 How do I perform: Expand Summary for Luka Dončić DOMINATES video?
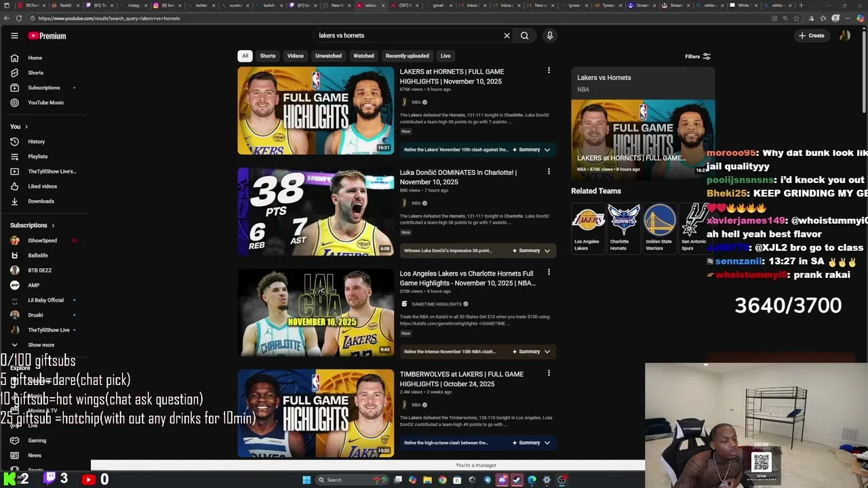tap(531, 251)
